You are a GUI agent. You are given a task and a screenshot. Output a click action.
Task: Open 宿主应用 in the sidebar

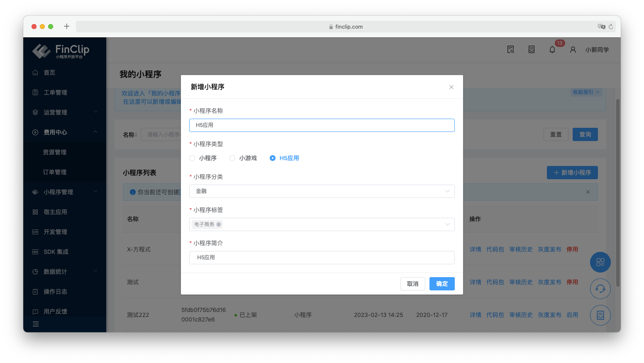coord(55,212)
